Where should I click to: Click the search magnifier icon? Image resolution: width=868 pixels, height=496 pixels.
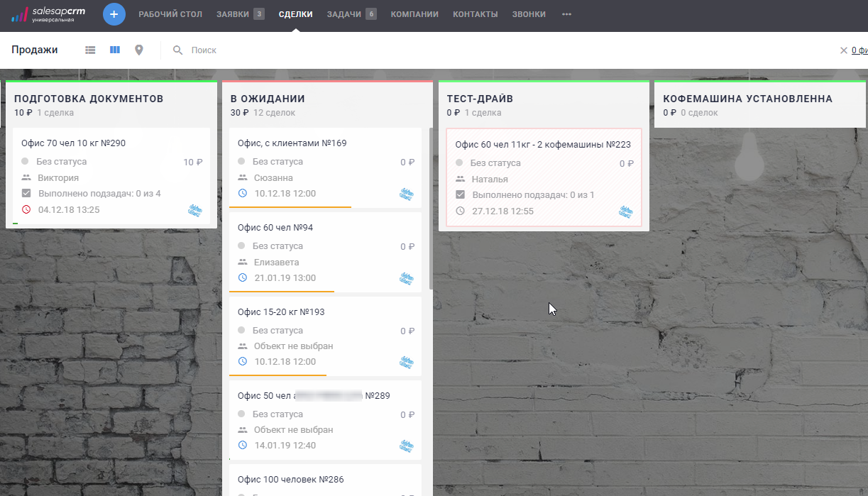coord(178,50)
